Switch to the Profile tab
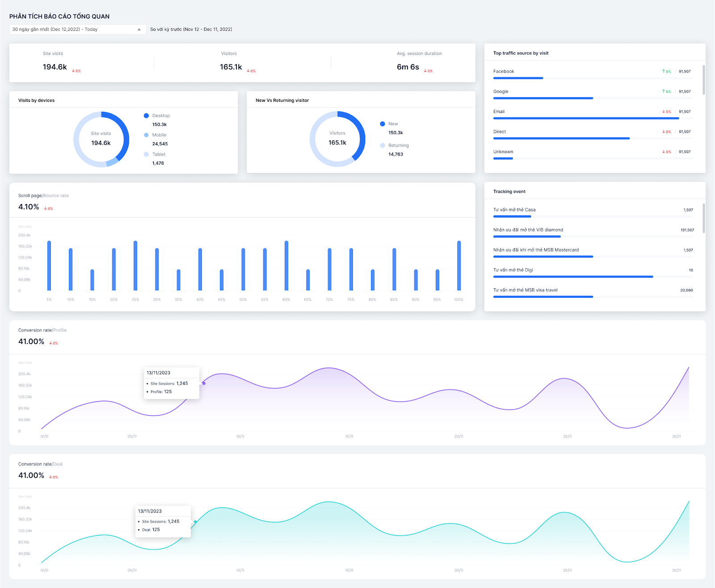715x588 pixels. coord(60,330)
